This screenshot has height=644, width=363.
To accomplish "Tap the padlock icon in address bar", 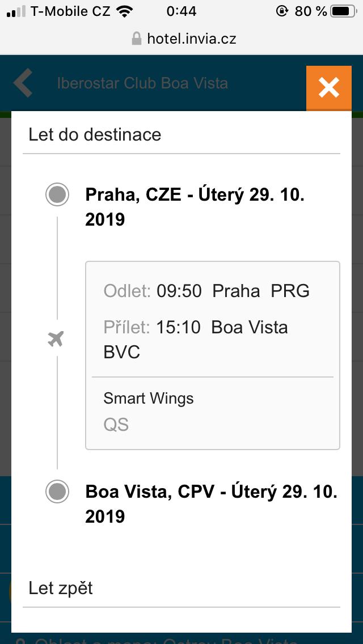I will click(136, 39).
